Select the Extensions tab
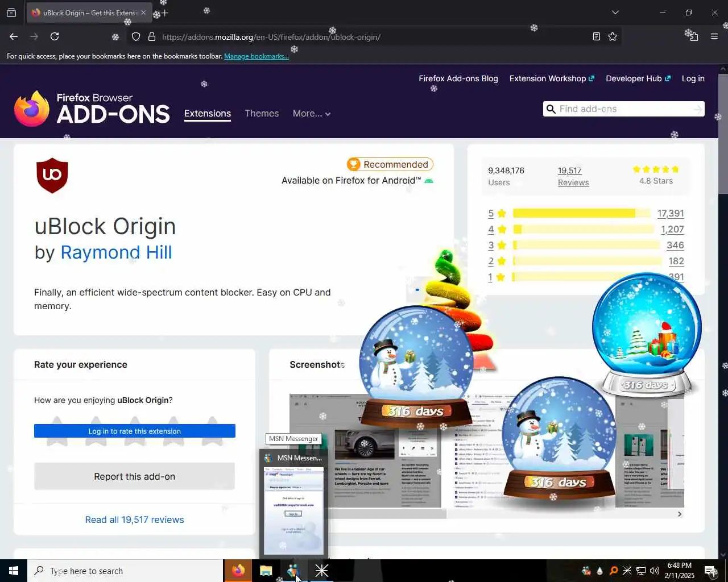The width and height of the screenshot is (728, 582). [x=208, y=113]
